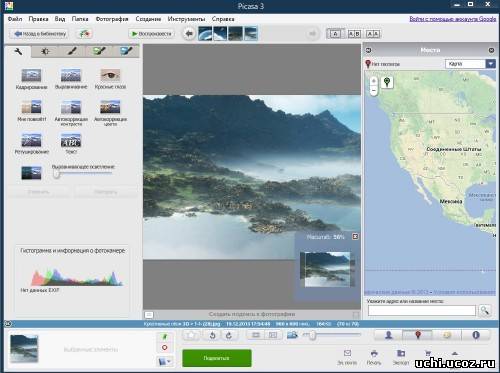Switch to side-by-side A B view
Image resolution: width=500 pixels, height=373 pixels.
coord(354,34)
